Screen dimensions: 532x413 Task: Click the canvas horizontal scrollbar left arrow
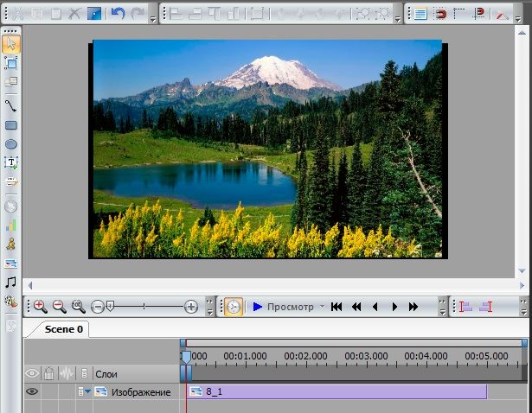[x=30, y=286]
